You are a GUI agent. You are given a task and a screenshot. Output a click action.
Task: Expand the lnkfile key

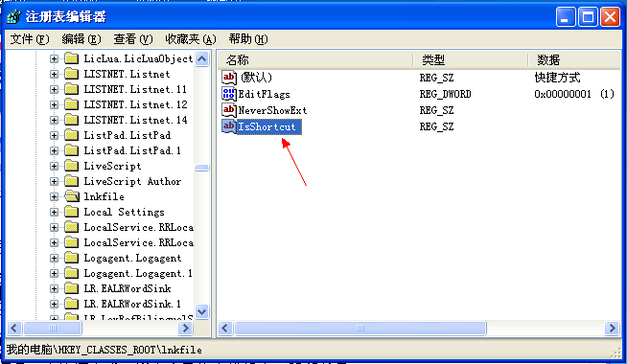tap(54, 196)
